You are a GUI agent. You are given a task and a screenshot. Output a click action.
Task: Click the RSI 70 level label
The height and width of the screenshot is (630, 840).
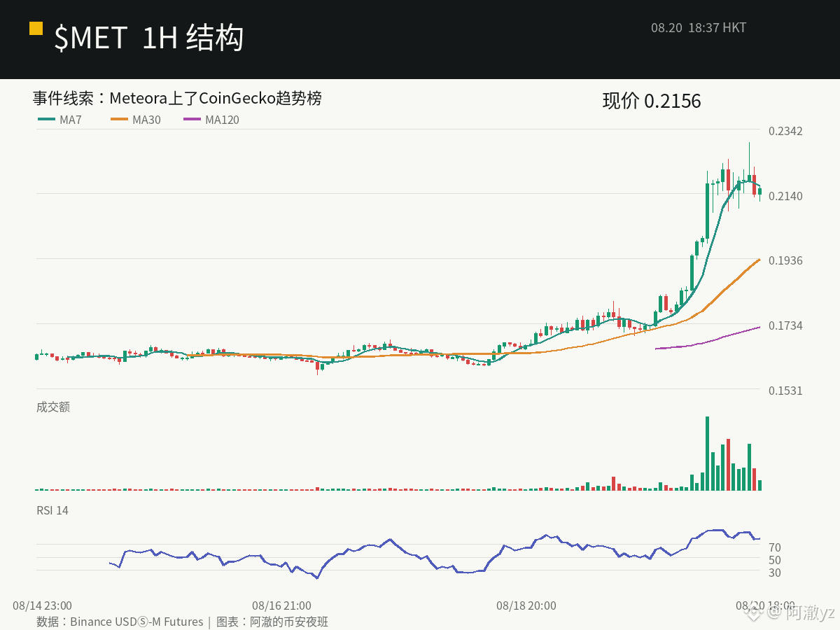tap(775, 547)
